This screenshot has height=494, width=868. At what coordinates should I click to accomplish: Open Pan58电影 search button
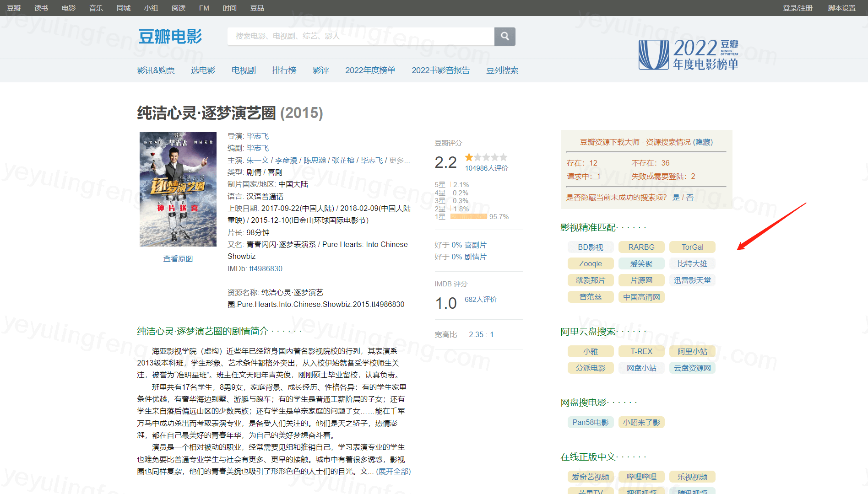(591, 422)
